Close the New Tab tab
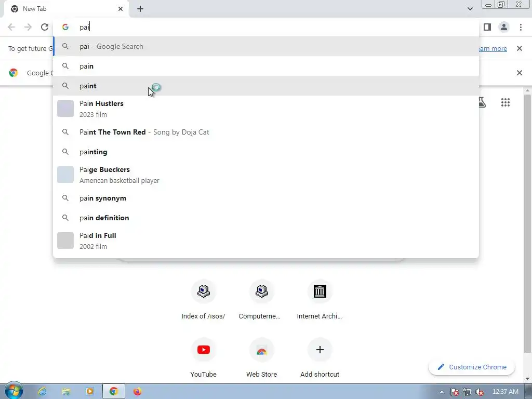 pyautogui.click(x=121, y=9)
